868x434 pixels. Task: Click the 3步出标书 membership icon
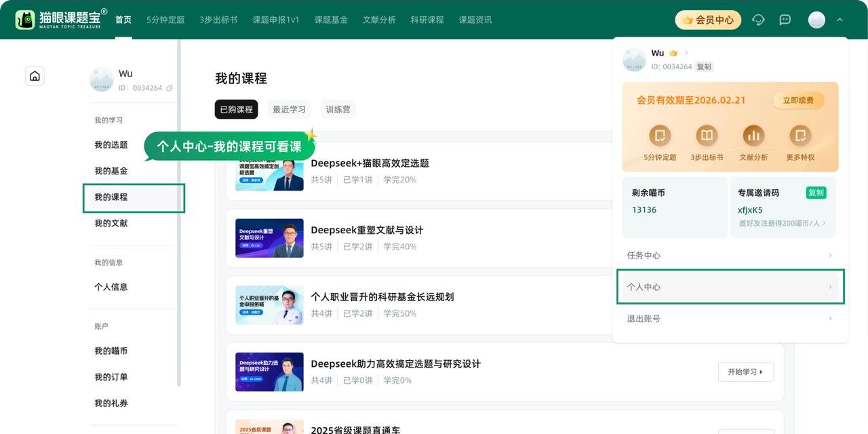point(707,136)
